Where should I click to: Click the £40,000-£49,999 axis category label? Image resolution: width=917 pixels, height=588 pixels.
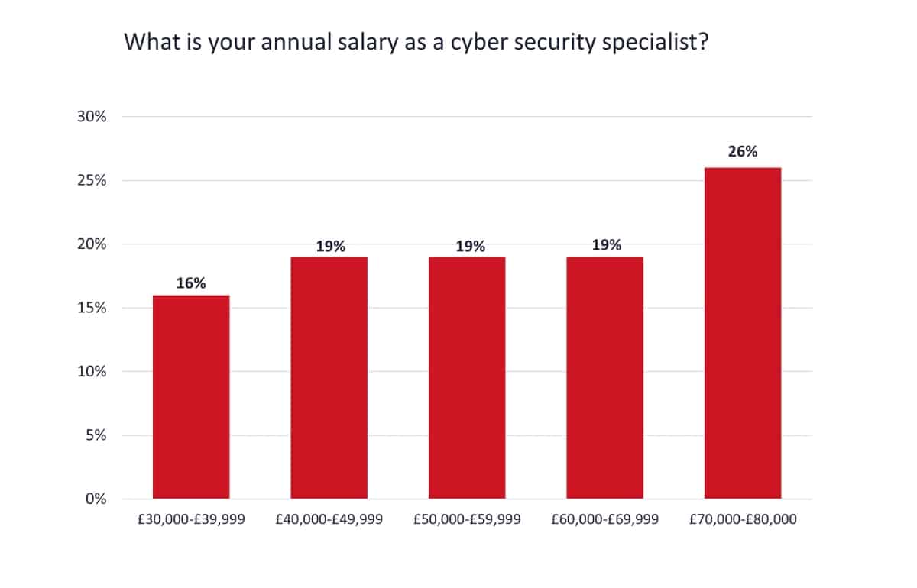[329, 519]
